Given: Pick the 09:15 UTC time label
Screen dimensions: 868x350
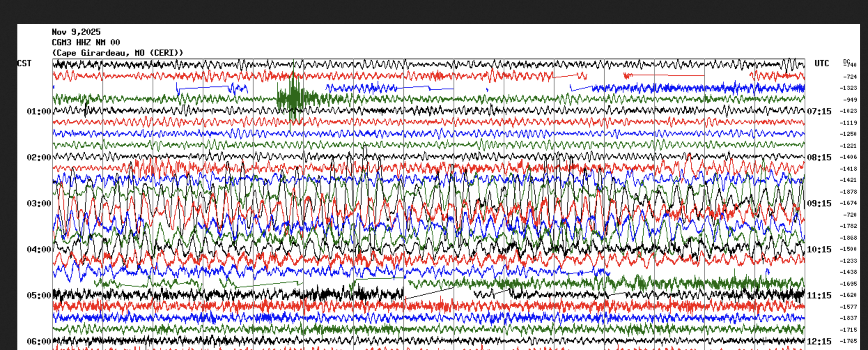Looking at the screenshot, I should pos(819,204).
